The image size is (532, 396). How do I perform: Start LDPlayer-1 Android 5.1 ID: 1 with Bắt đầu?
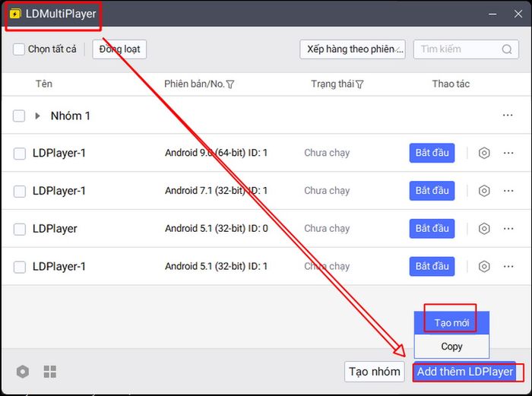tap(432, 266)
